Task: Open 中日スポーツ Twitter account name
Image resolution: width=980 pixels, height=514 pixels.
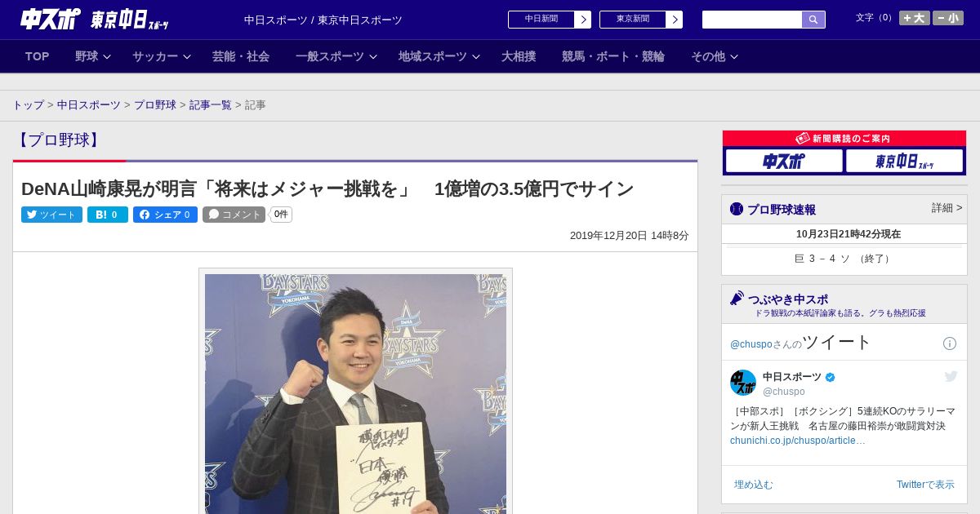Action: coord(792,377)
